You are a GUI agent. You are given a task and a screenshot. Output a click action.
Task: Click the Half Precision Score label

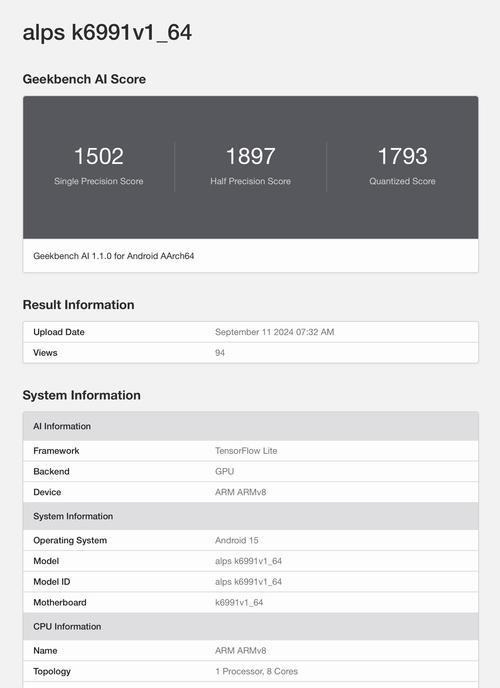(x=250, y=181)
